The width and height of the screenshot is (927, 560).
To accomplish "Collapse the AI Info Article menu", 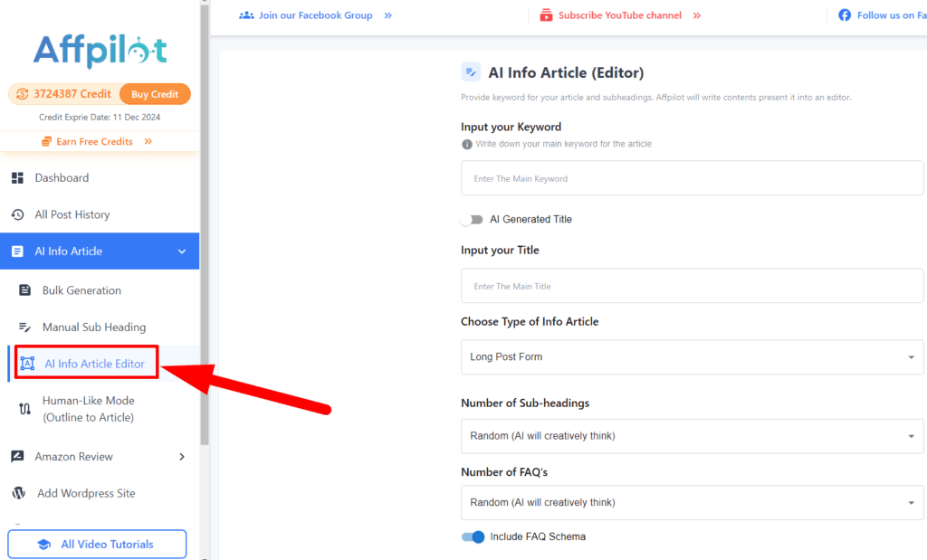I will click(182, 252).
